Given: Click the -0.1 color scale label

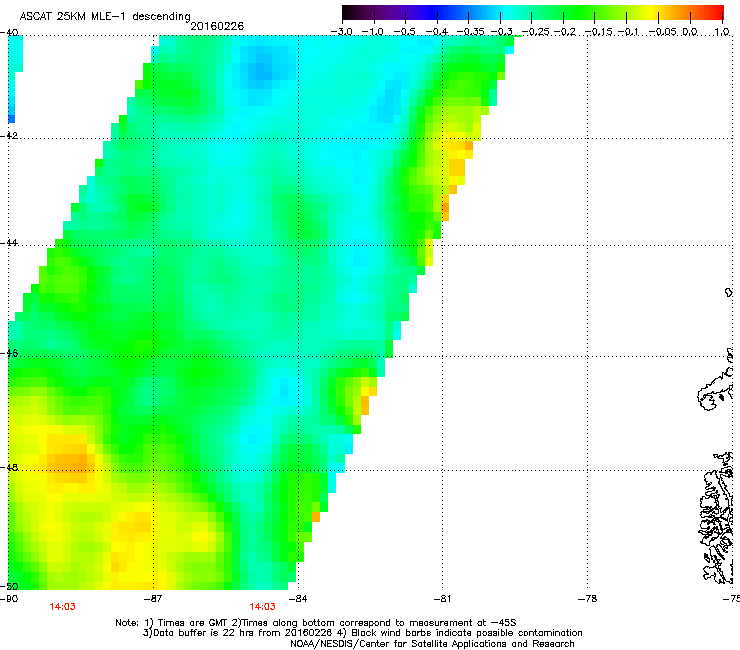Looking at the screenshot, I should click(628, 32).
